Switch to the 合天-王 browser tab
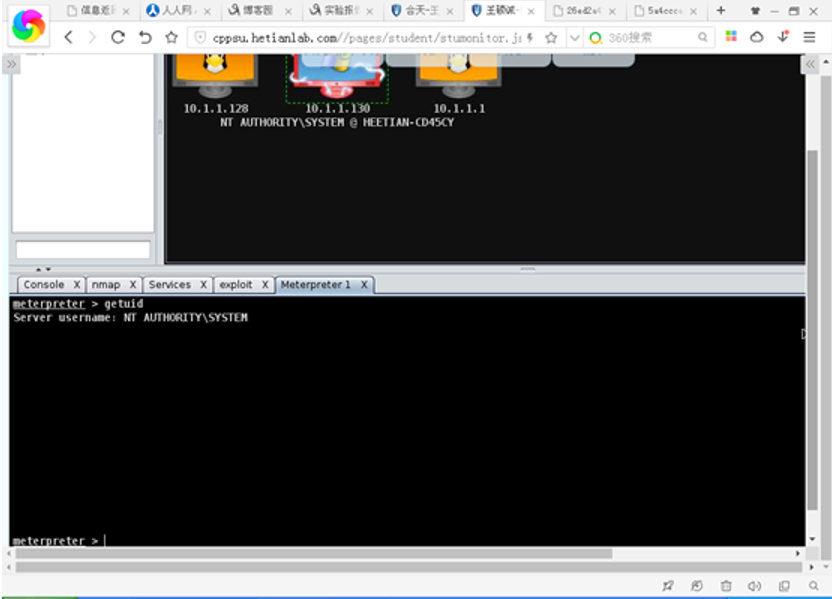This screenshot has width=832, height=599. 422,11
